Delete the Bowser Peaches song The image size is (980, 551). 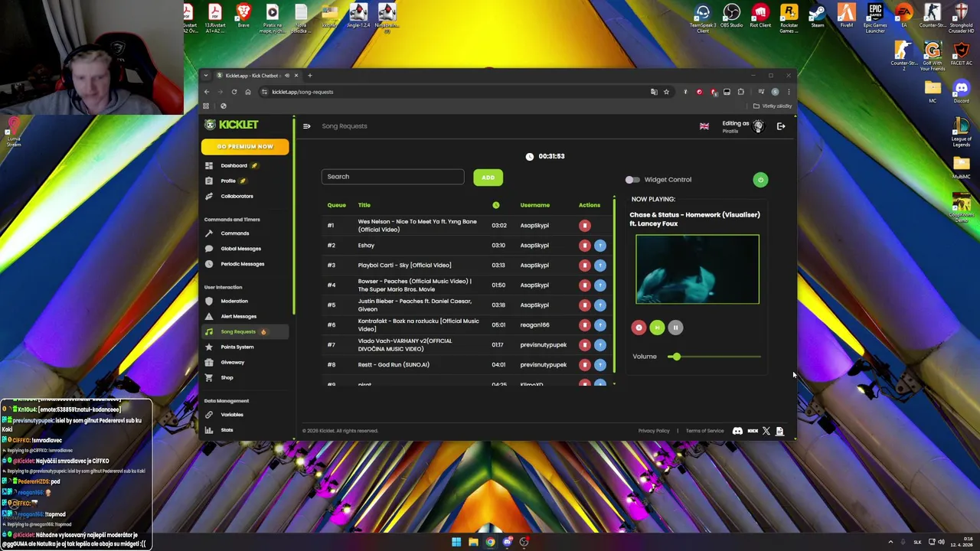point(585,285)
